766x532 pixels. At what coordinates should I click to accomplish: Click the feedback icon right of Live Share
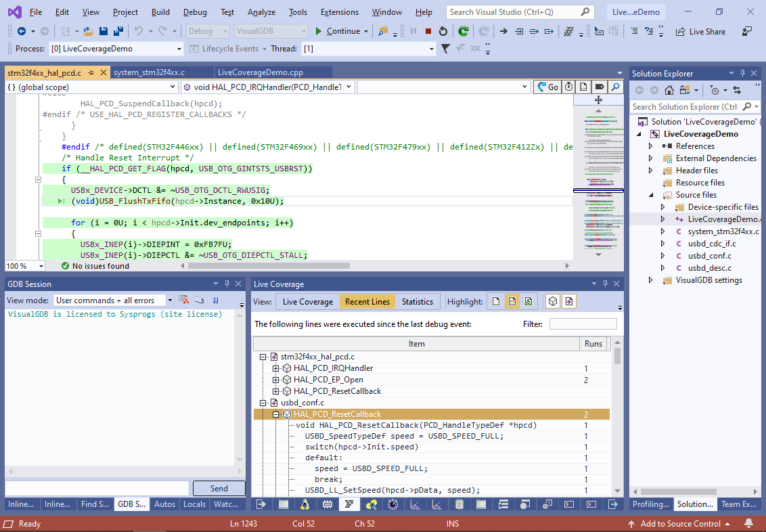[x=747, y=31]
